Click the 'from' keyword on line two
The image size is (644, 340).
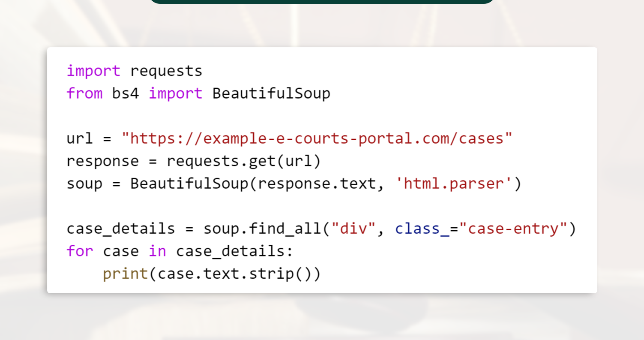pos(84,93)
